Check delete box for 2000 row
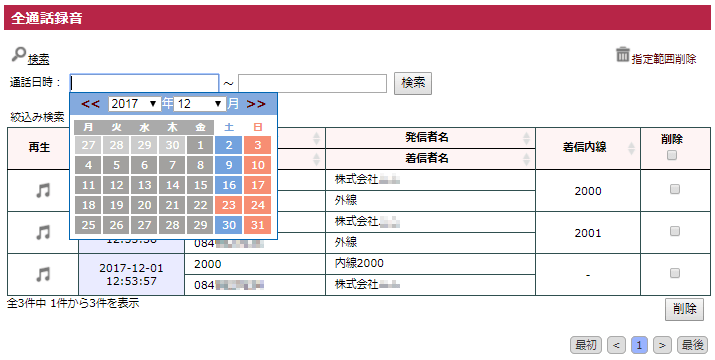715x360 pixels. tap(675, 189)
